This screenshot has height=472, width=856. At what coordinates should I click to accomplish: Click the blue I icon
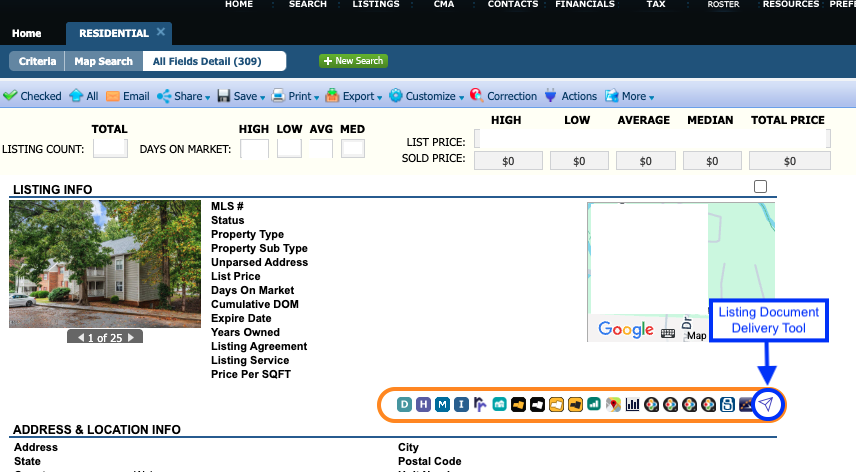point(461,404)
